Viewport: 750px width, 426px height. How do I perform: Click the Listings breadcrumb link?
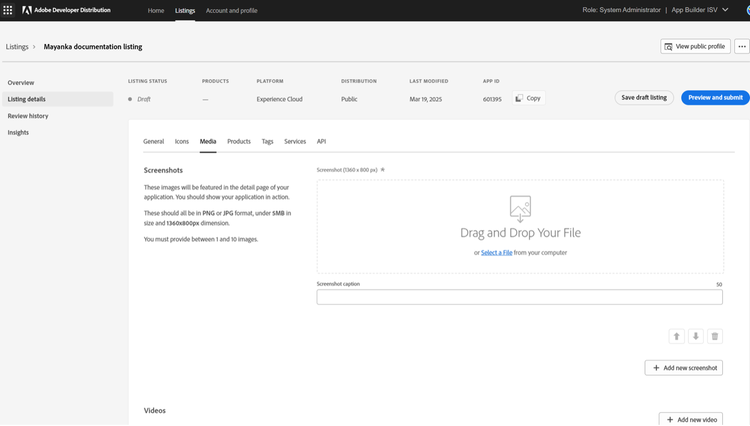(17, 47)
